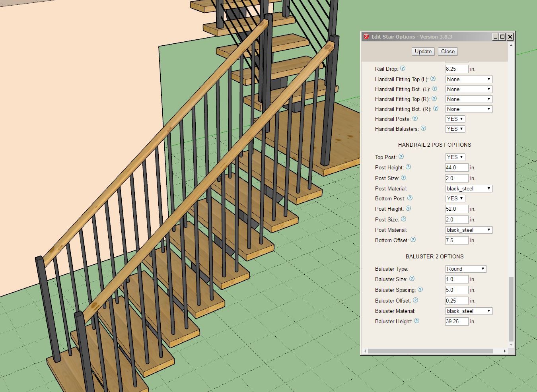Maximize the Edit Stair Options window
Image resolution: width=537 pixels, height=392 pixels.
(502, 37)
